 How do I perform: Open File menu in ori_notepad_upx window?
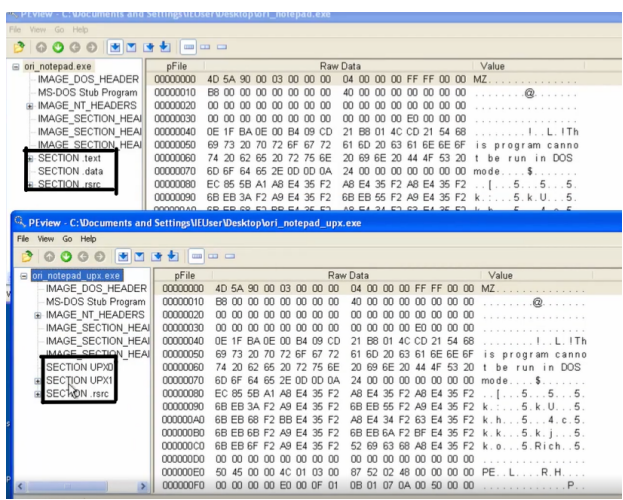click(23, 239)
